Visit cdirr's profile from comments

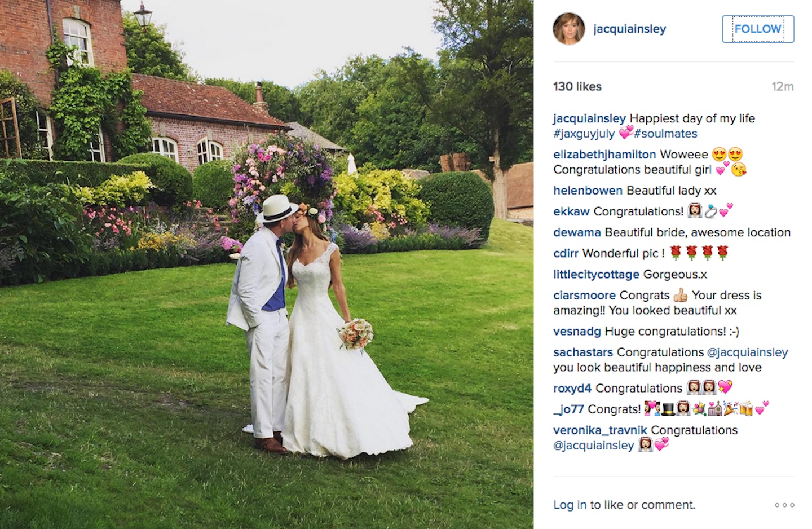click(566, 253)
